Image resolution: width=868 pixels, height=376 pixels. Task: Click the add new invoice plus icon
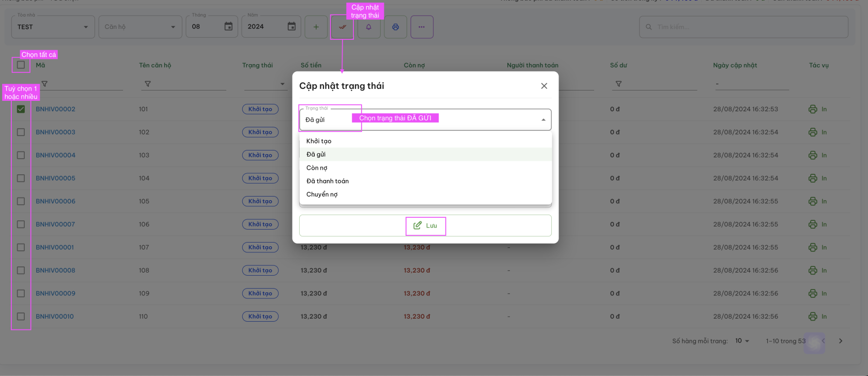316,27
